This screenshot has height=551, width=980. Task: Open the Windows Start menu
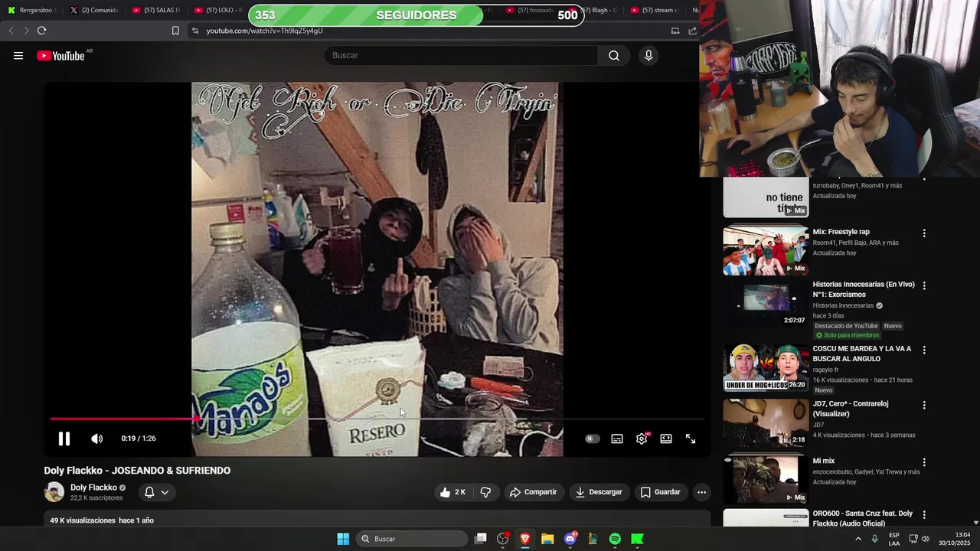343,539
